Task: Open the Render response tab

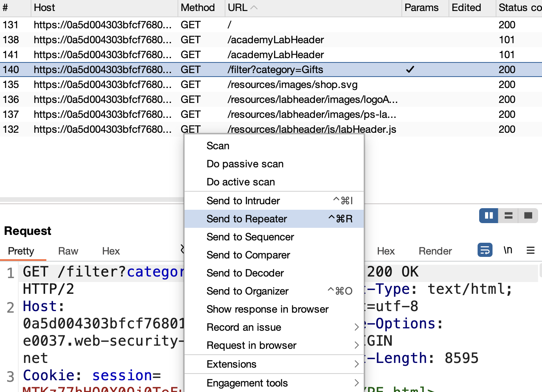Action: tap(435, 251)
